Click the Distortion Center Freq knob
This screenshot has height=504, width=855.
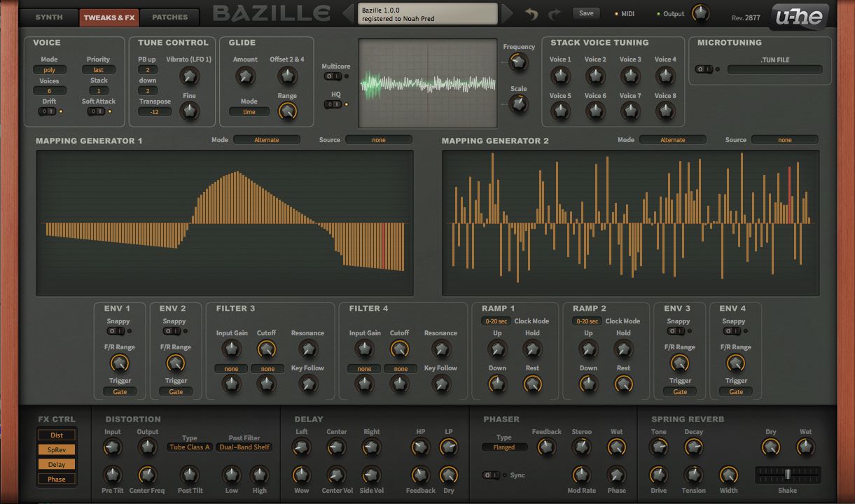coord(147,475)
